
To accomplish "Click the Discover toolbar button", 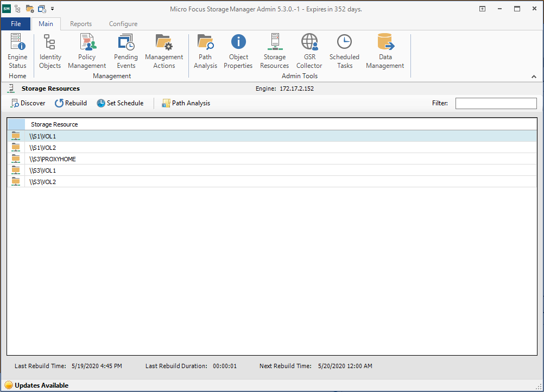I will 28,103.
